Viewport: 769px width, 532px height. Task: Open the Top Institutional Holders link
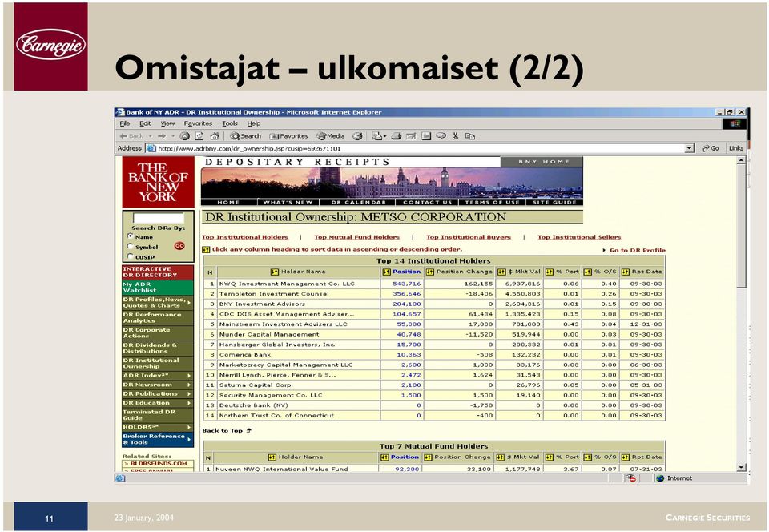point(245,237)
